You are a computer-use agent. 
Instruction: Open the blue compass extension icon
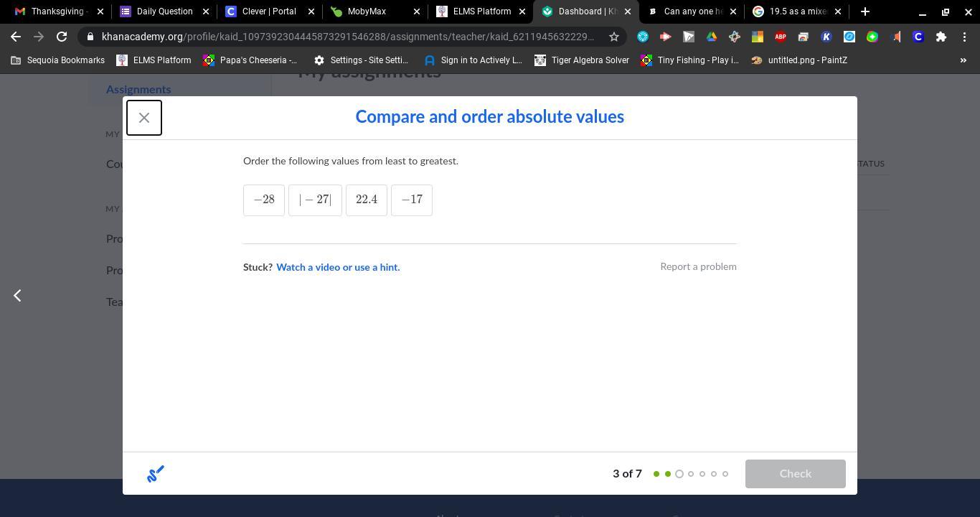(849, 37)
